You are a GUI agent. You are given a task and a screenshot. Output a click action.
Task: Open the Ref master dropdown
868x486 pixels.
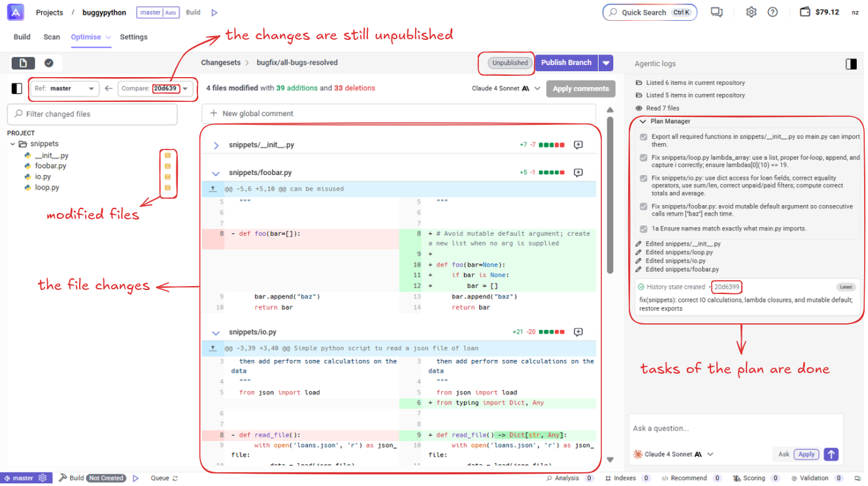click(x=65, y=89)
